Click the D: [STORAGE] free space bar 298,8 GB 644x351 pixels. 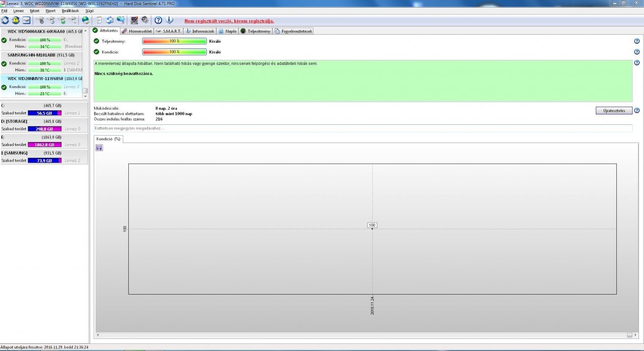pyautogui.click(x=45, y=129)
